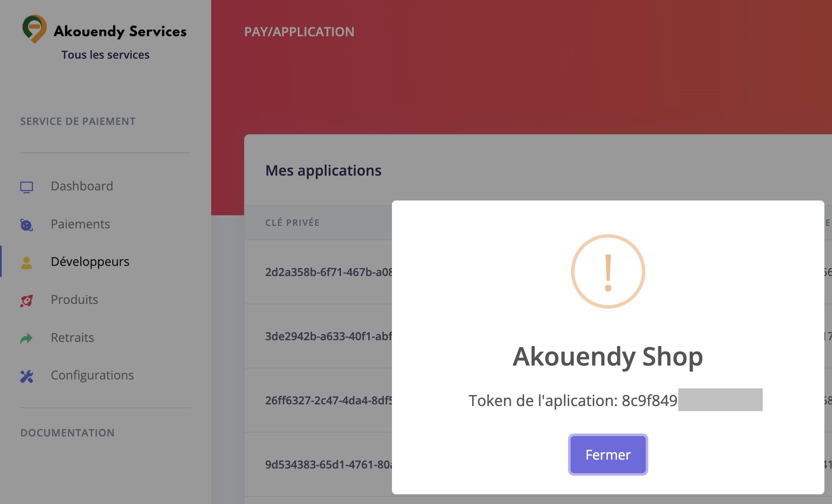
Task: Select the Développeurs menu item
Action: click(90, 262)
